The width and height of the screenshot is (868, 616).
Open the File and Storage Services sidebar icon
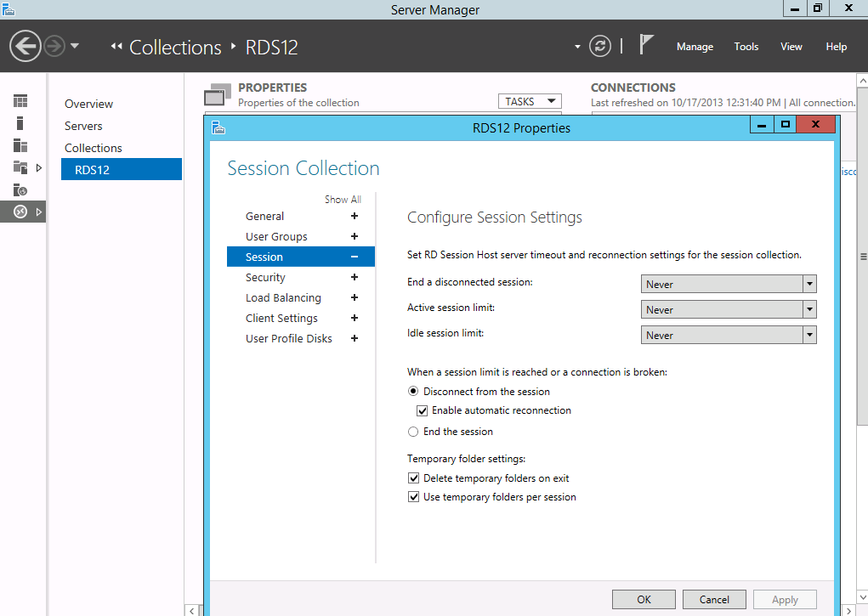click(x=20, y=167)
